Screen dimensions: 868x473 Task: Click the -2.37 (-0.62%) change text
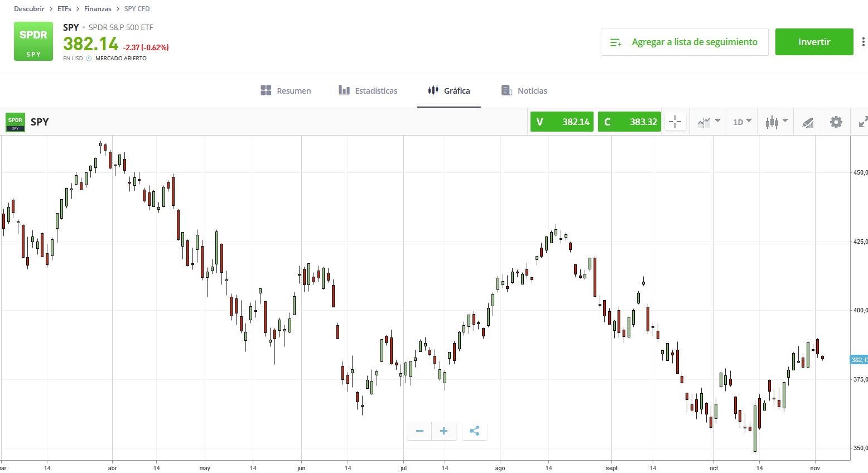coord(146,47)
